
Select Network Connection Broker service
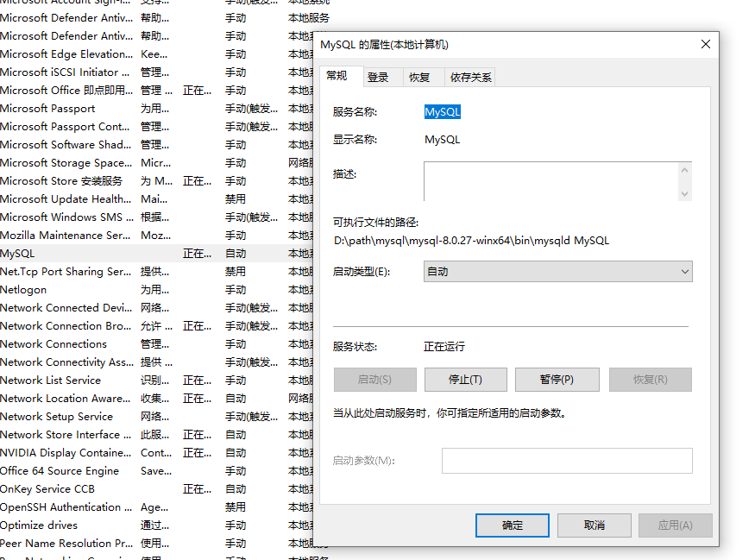coord(156,326)
